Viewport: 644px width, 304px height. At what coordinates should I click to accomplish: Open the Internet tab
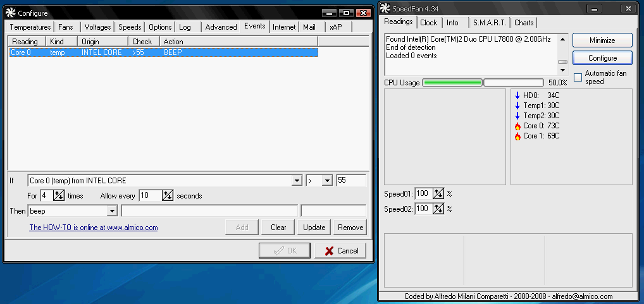tap(284, 27)
